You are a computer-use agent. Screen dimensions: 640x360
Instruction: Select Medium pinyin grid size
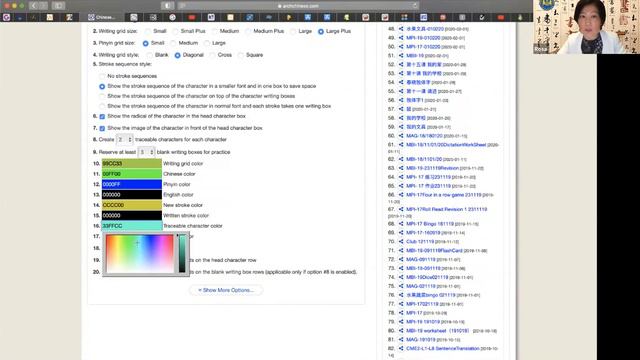coord(173,43)
